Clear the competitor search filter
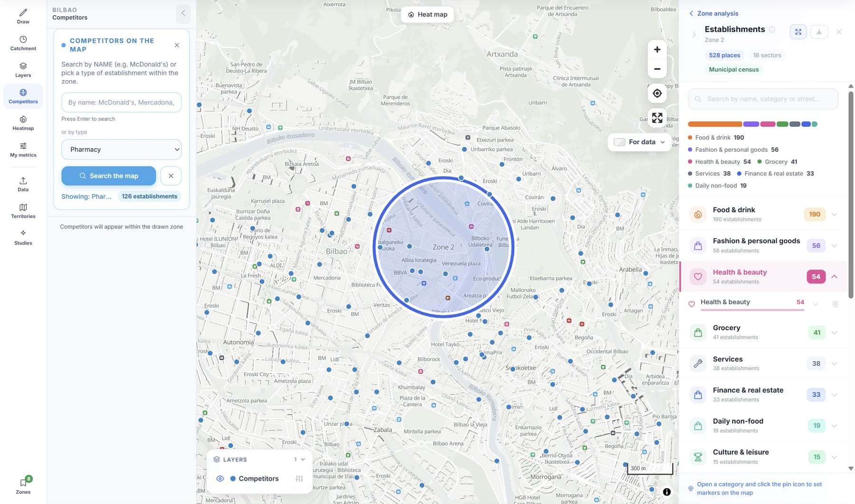This screenshot has width=855, height=504. (x=171, y=176)
